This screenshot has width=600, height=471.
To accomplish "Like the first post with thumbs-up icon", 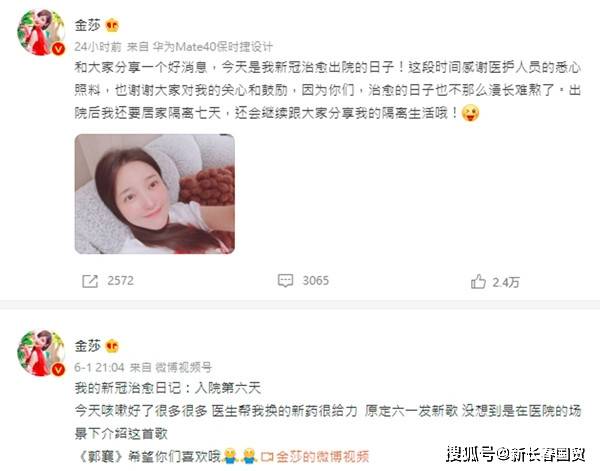I will click(478, 282).
